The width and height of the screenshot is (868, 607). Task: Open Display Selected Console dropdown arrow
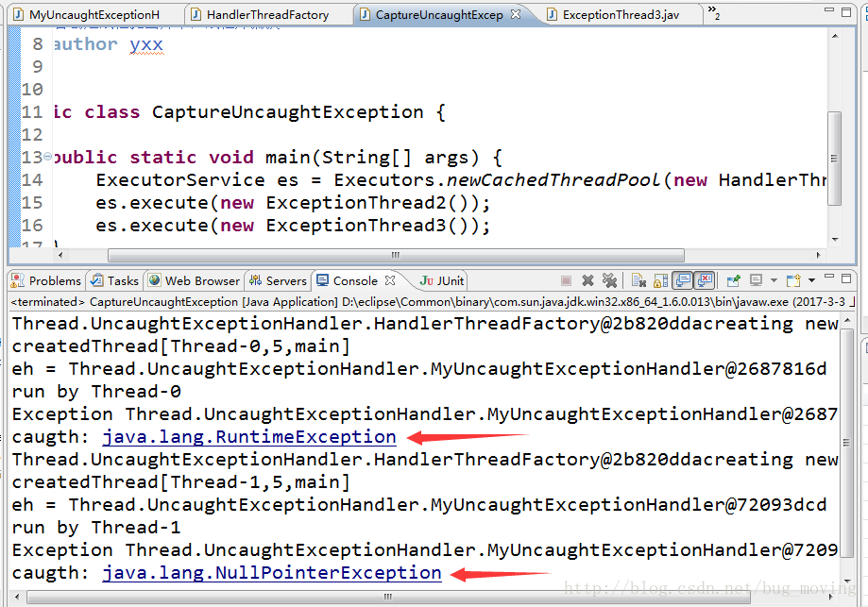[x=774, y=280]
